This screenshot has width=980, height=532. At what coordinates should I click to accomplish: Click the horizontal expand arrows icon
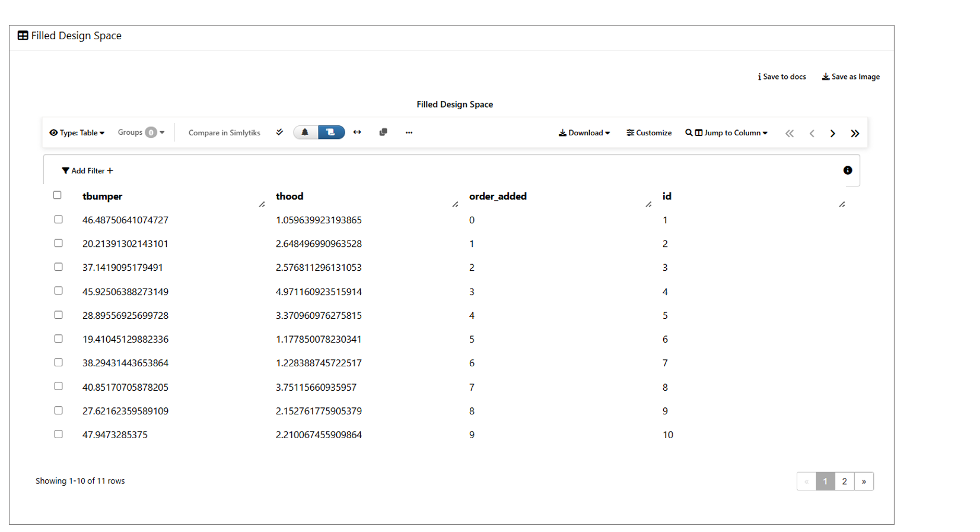(357, 132)
